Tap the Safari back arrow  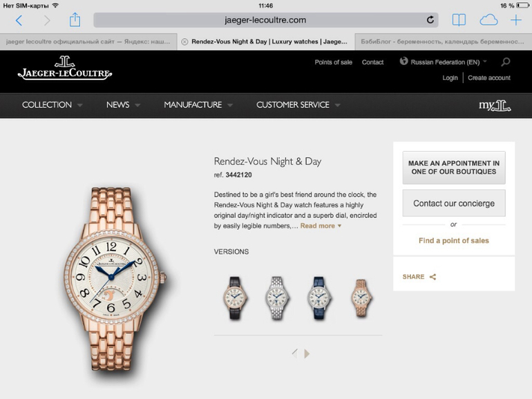(x=19, y=20)
